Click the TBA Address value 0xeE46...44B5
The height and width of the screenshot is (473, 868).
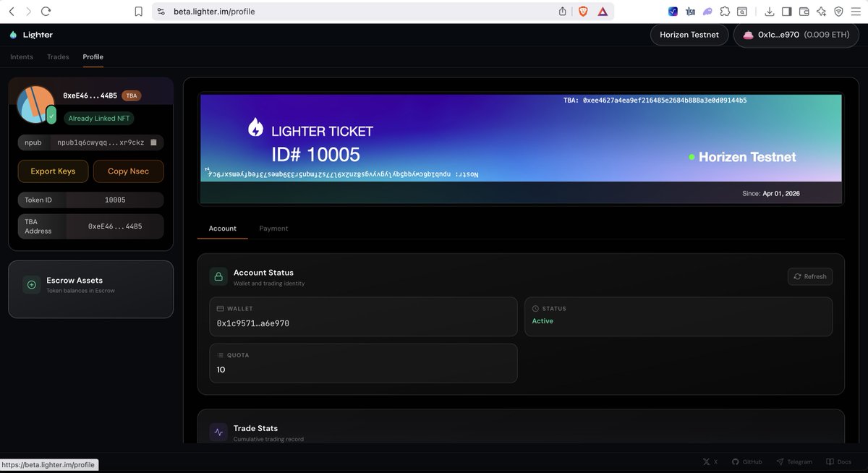115,226
